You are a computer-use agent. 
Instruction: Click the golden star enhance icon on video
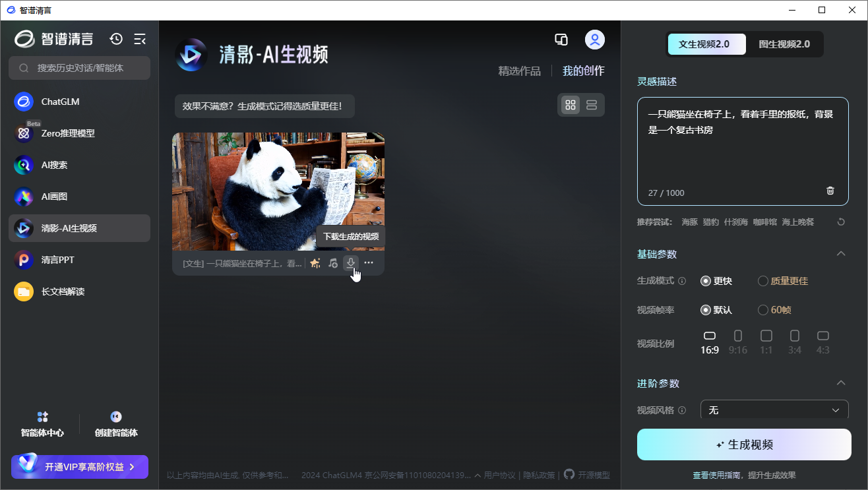tap(315, 262)
